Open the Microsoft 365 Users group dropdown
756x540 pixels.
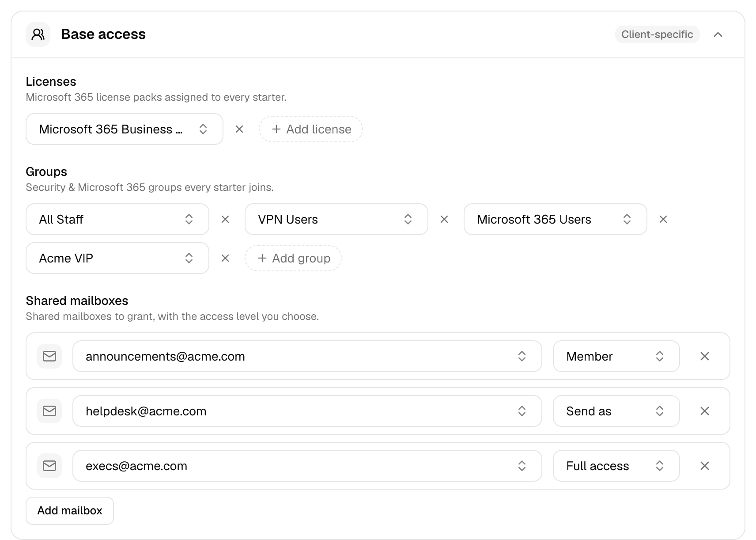click(556, 219)
